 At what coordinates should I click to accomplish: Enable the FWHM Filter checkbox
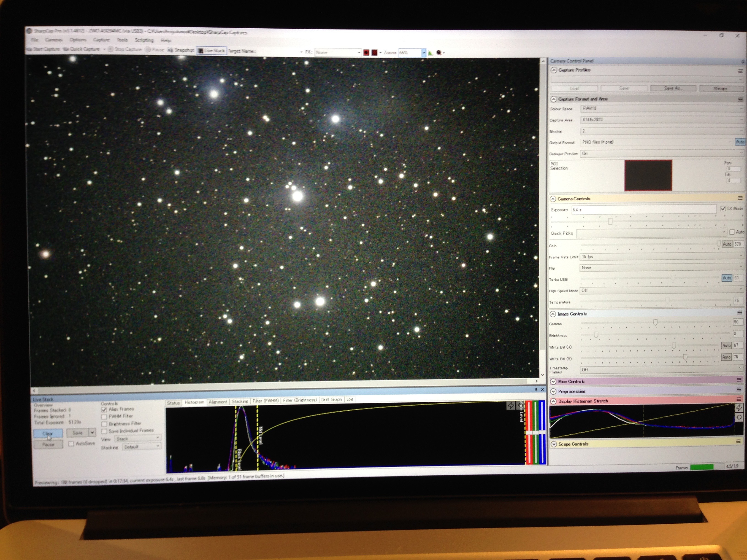104,417
